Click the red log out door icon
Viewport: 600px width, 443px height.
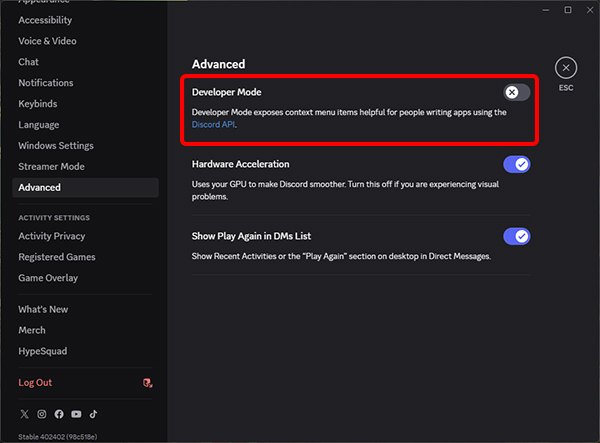click(147, 383)
